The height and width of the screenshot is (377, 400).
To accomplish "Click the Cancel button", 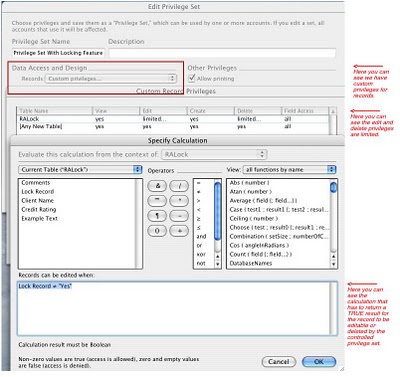I will 279,362.
